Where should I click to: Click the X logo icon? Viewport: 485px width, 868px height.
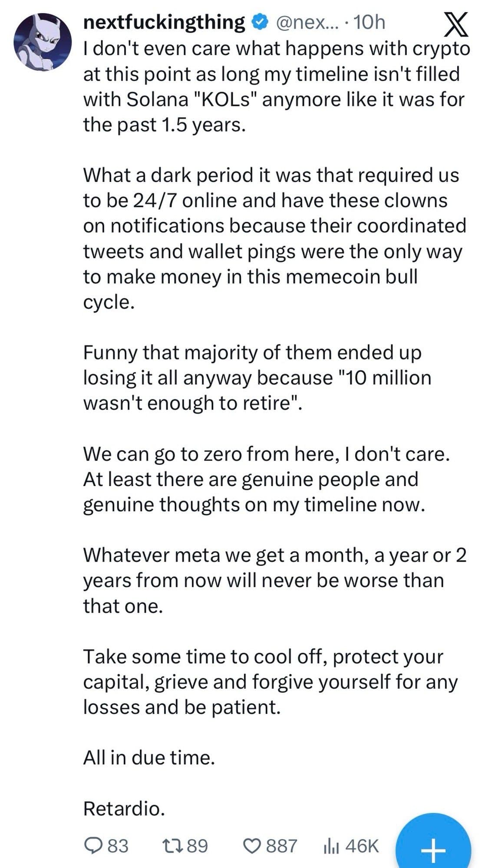pos(457,24)
